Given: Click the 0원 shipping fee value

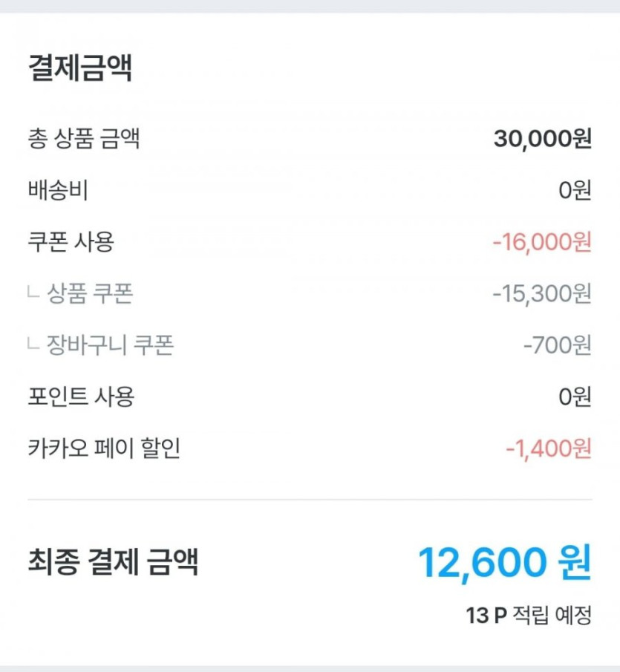Looking at the screenshot, I should pyautogui.click(x=575, y=191).
